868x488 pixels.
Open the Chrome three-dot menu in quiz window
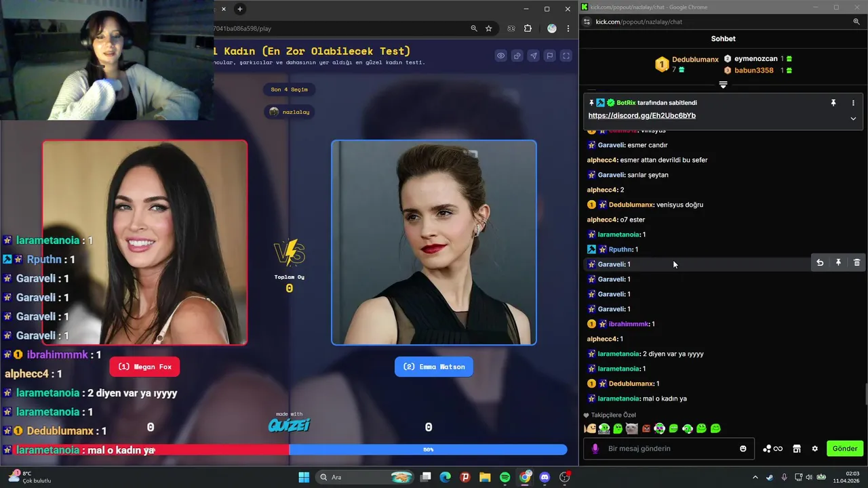pos(568,28)
